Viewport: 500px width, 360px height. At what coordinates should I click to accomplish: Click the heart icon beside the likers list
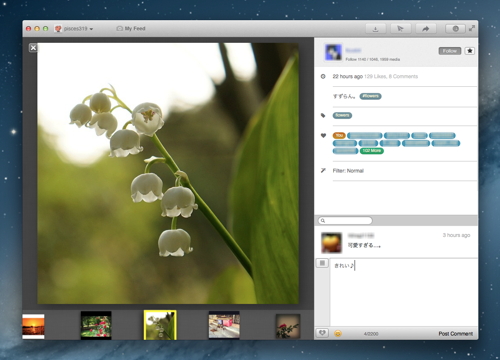tap(323, 136)
